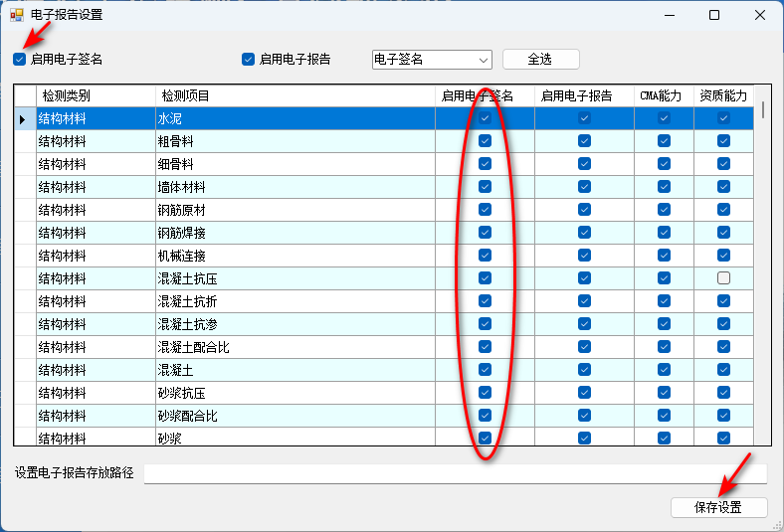The image size is (784, 532).
Task: Check 资质能力 box for 混凝土抗压 row
Action: point(723,278)
